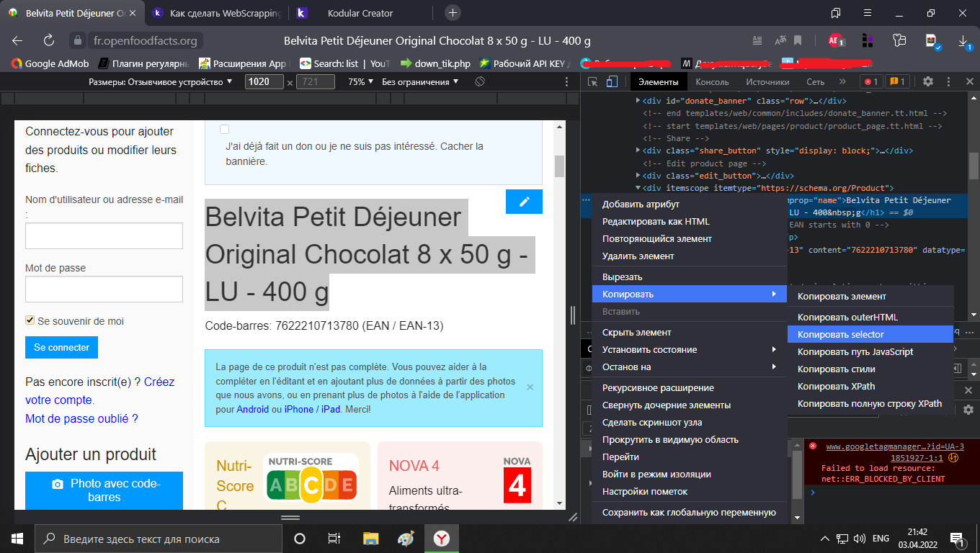Toggle the device toolbar icon in DevTools
Viewport: 980px width, 553px height.
tap(612, 82)
